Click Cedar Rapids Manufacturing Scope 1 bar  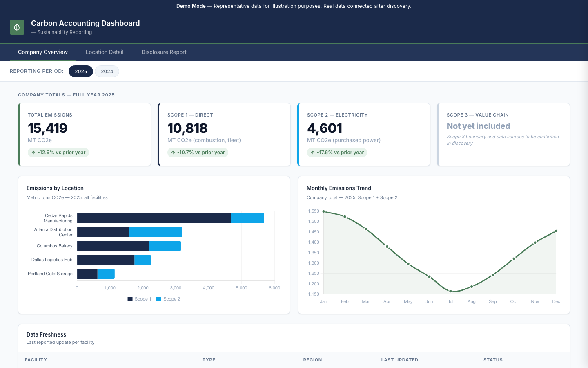(154, 218)
